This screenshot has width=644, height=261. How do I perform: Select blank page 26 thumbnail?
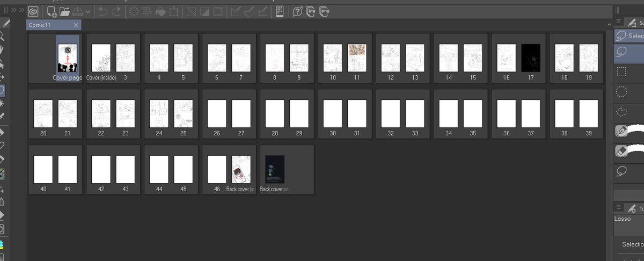pos(217,113)
